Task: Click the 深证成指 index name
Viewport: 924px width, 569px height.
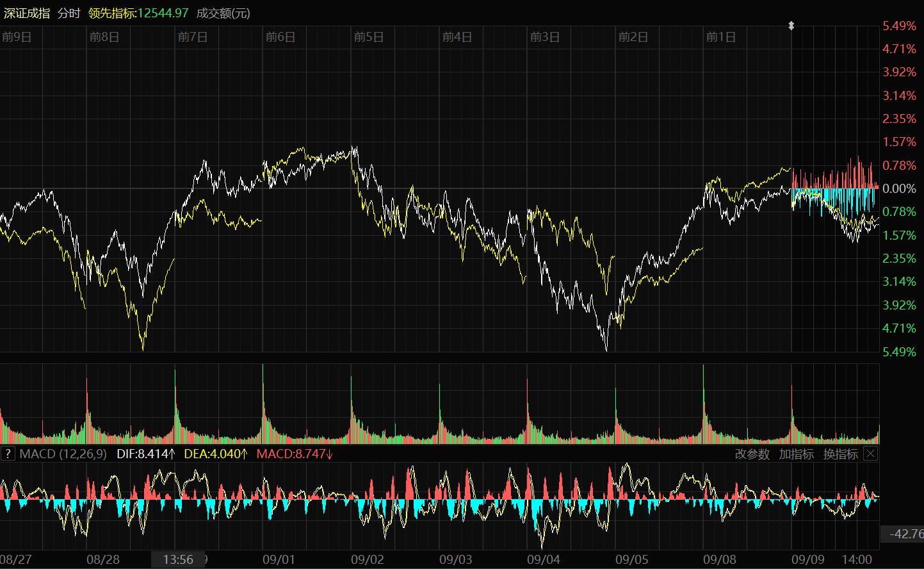Action: (27, 13)
